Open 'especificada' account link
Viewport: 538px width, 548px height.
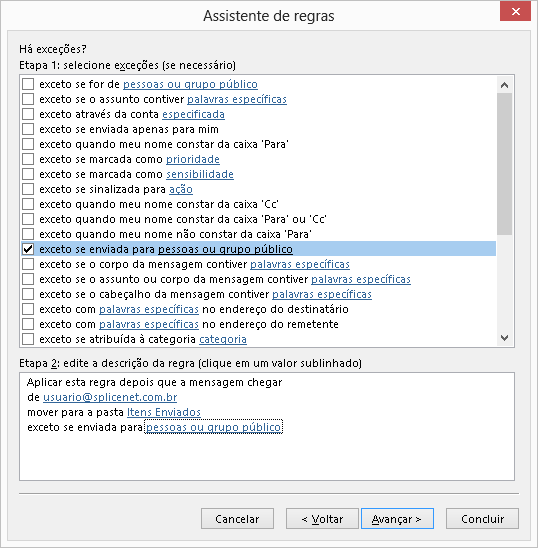tap(193, 114)
